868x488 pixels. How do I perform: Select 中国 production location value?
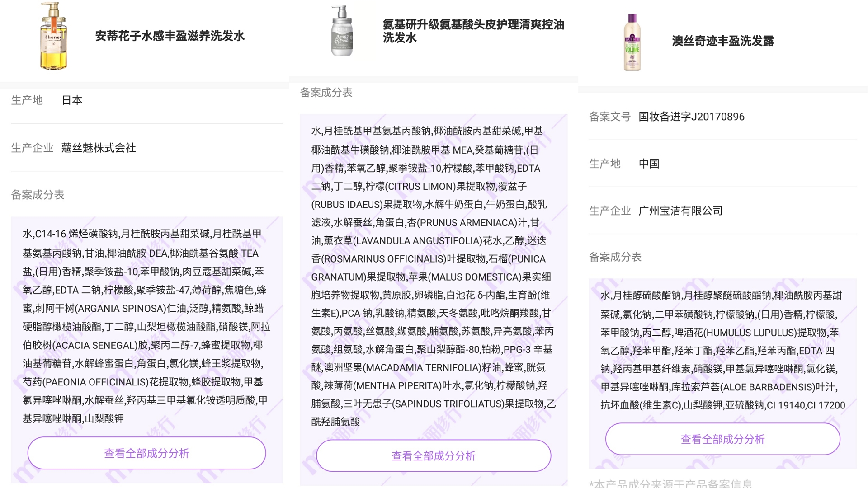pos(649,163)
